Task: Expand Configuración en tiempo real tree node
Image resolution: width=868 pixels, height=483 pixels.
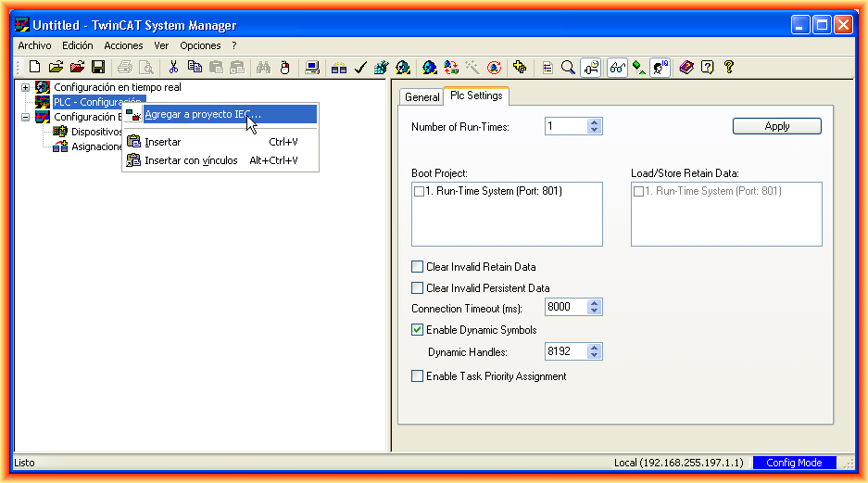Action: (26, 87)
